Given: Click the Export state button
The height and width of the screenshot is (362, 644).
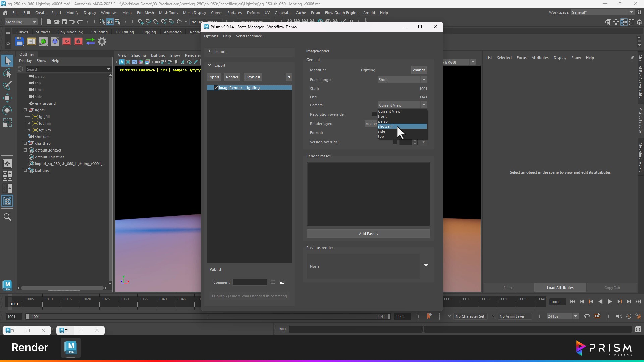Looking at the screenshot, I should [x=214, y=77].
